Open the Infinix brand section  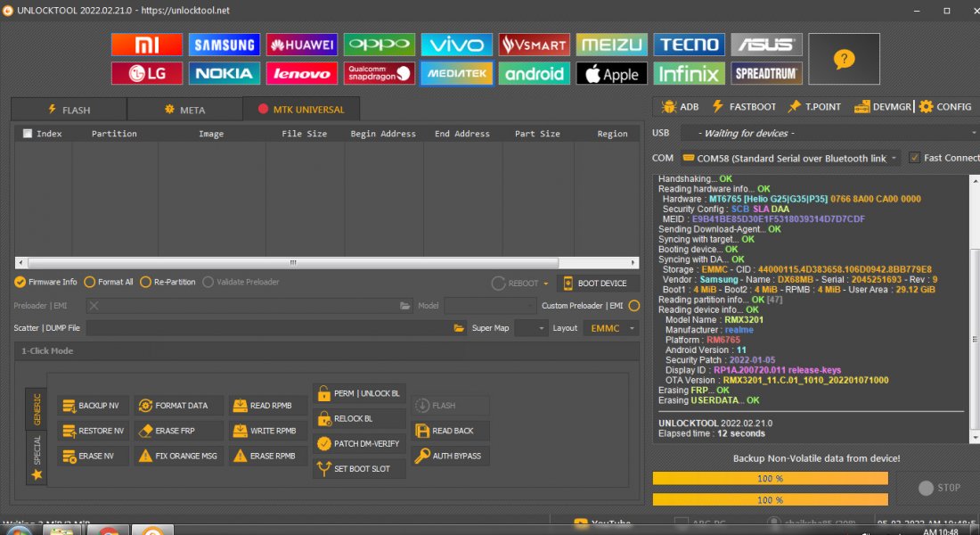(690, 73)
